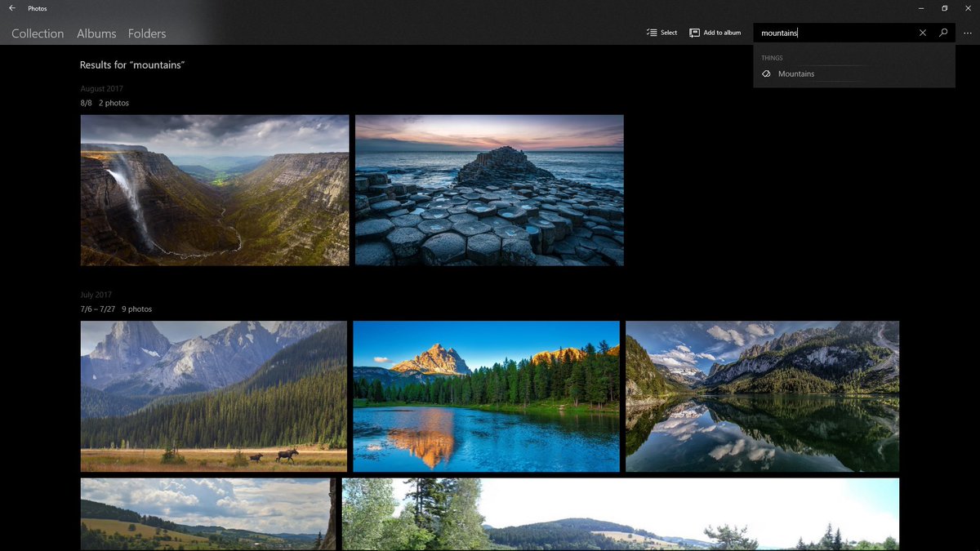Screen dimensions: 980x551
Task: Open the waterfall canyon photo
Action: coord(215,190)
